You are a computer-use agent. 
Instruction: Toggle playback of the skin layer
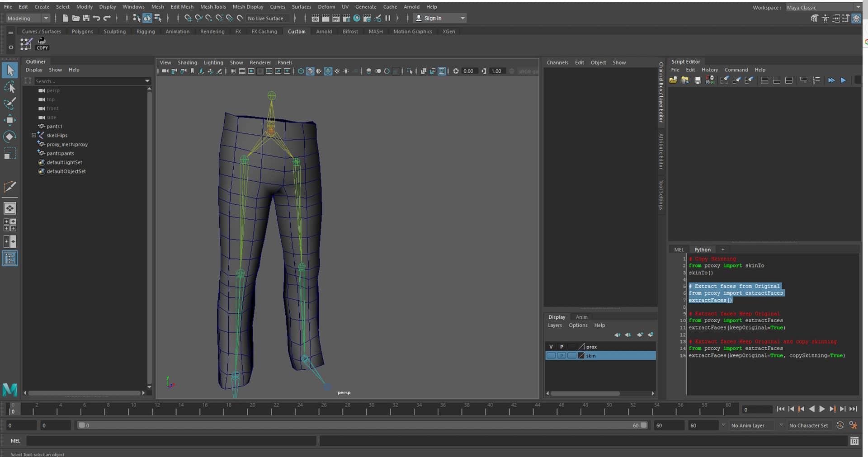click(561, 356)
